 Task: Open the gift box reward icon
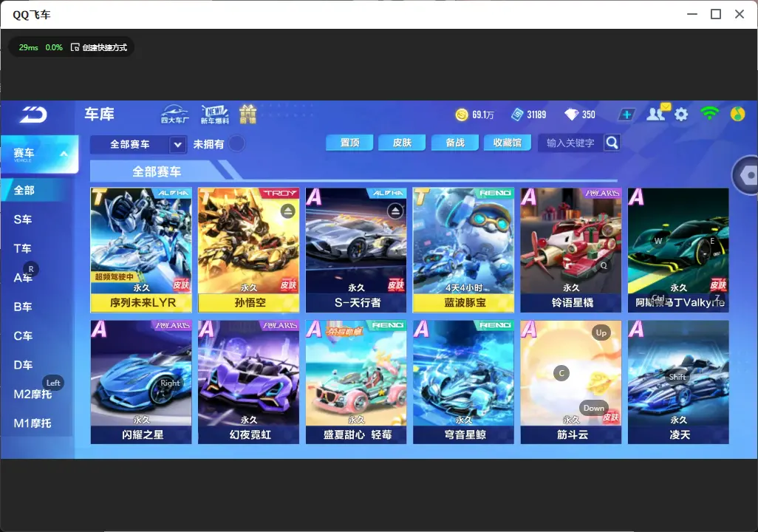click(247, 114)
